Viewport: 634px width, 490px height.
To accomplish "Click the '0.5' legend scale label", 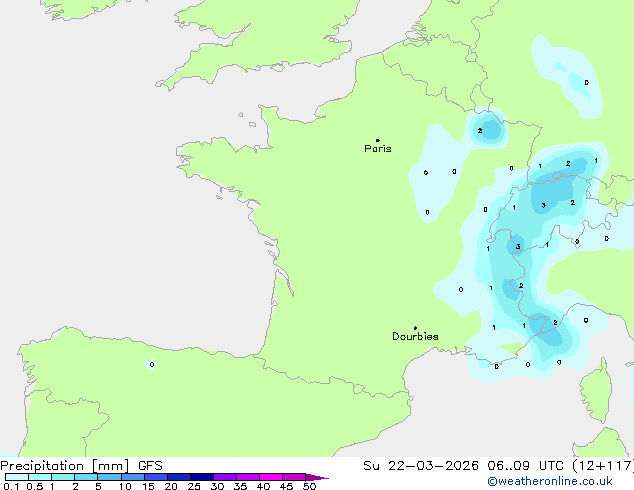I will (x=35, y=486).
